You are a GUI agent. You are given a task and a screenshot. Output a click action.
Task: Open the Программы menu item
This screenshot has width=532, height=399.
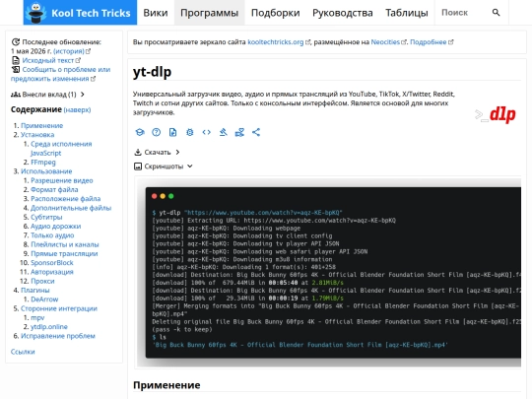click(209, 13)
